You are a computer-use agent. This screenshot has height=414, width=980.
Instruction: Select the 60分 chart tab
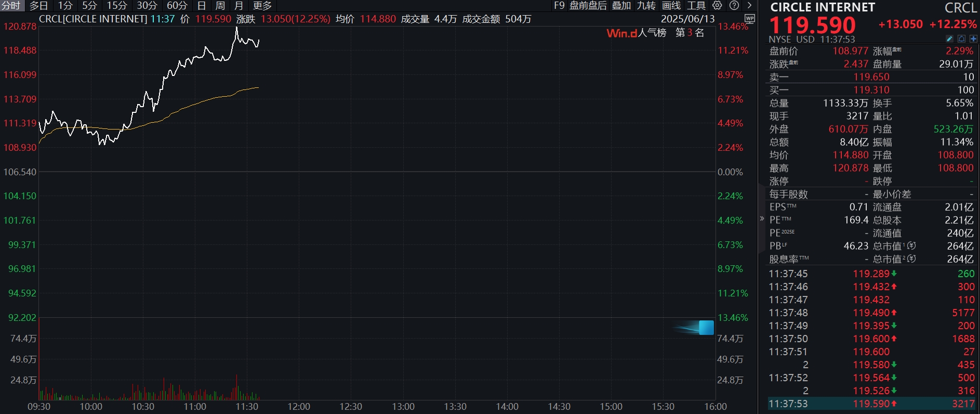pos(177,6)
